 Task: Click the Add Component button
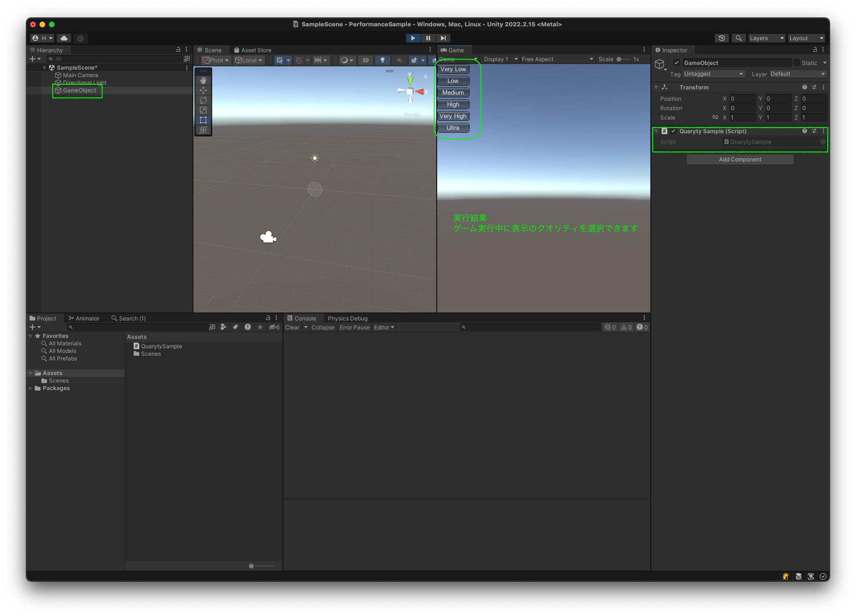click(x=740, y=159)
